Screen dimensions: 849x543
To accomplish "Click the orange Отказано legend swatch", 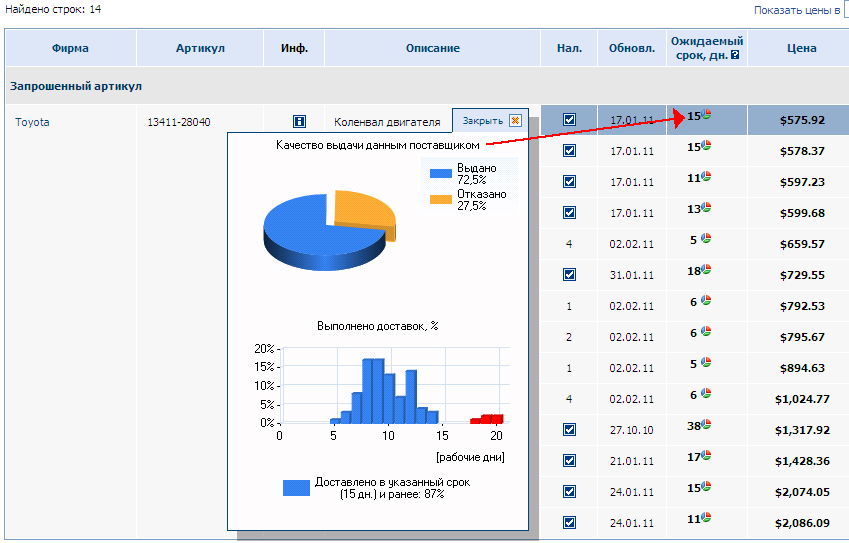I will 441,199.
